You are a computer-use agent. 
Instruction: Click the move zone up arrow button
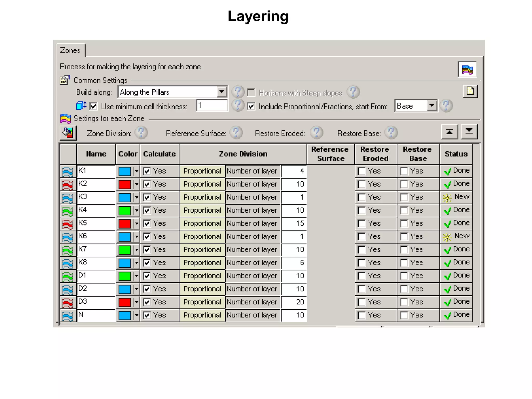449,132
